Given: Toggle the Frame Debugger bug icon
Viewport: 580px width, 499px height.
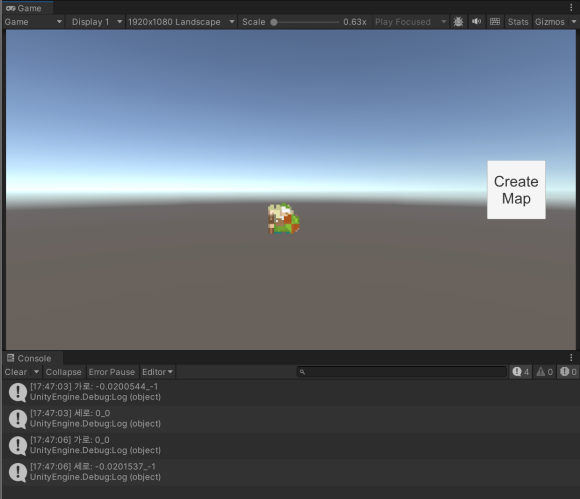Looking at the screenshot, I should click(x=458, y=22).
